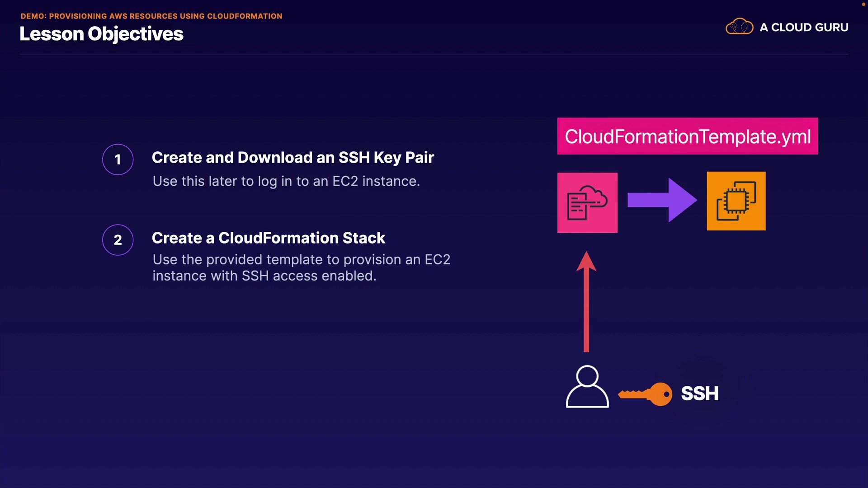Viewport: 868px width, 488px height.
Task: Click the orange demo subtitle heading
Action: tap(151, 16)
